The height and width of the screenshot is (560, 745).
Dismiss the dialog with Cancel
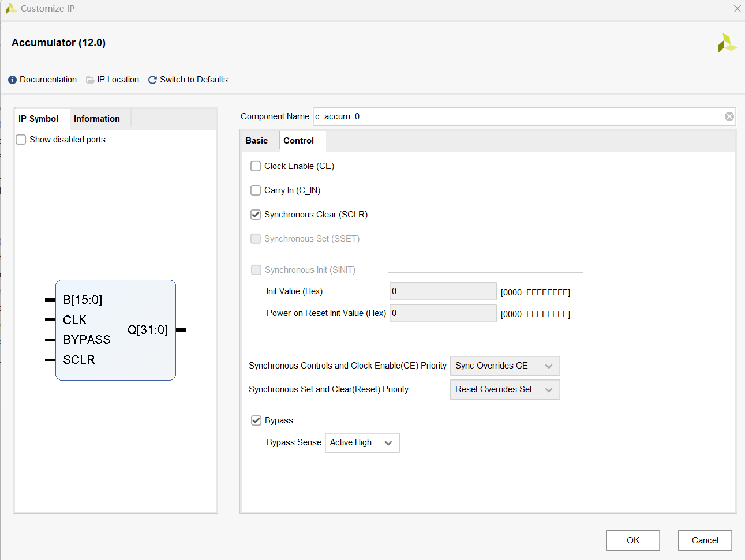tap(705, 540)
